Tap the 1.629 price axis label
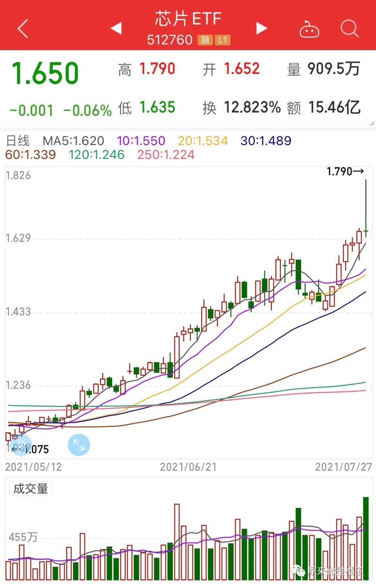This screenshot has width=376, height=588. (18, 238)
